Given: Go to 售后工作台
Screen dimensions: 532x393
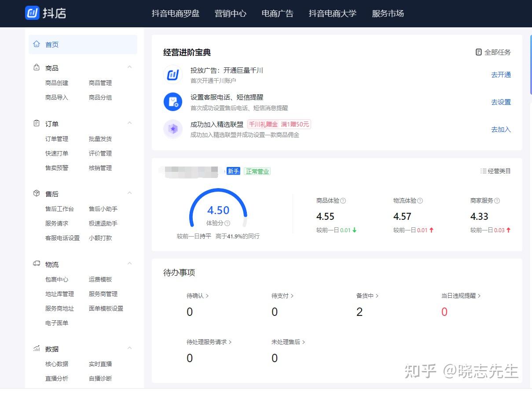Looking at the screenshot, I should [x=59, y=209].
